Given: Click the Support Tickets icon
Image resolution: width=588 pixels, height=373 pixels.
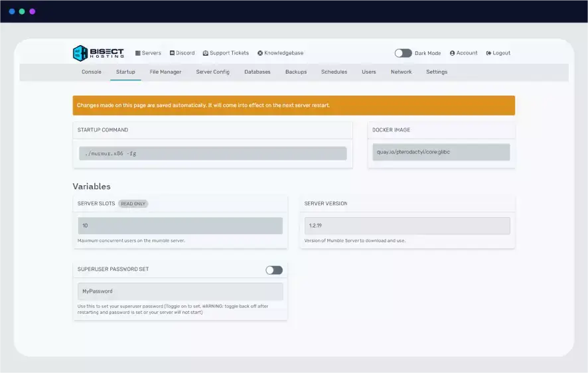Looking at the screenshot, I should coord(206,53).
